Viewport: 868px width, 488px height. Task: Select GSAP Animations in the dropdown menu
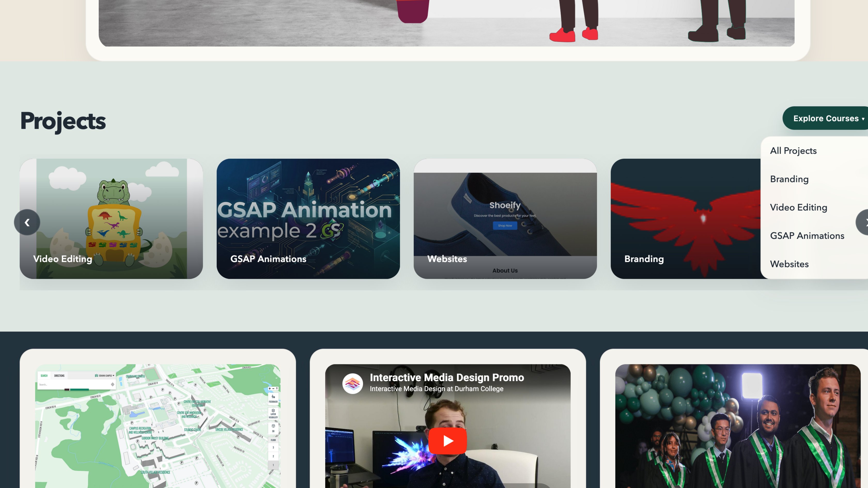807,236
